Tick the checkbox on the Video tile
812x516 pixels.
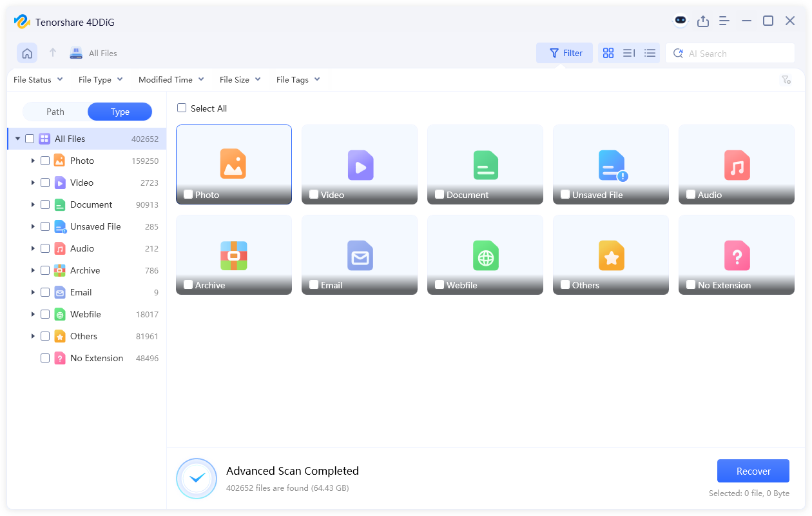[314, 194]
